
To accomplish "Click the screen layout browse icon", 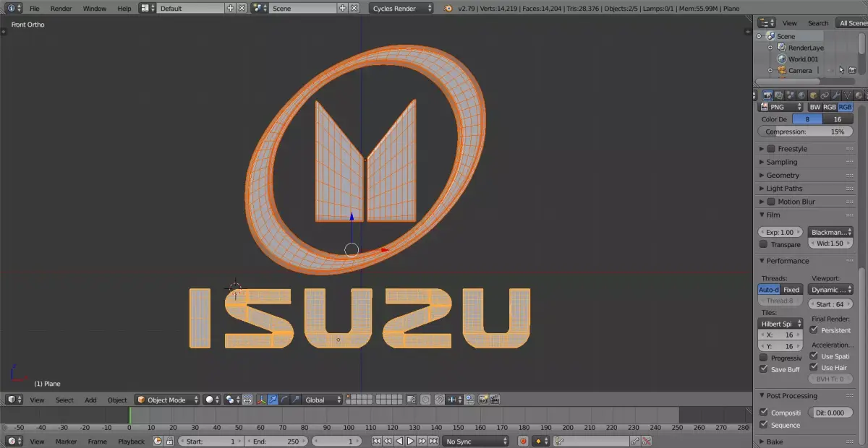I will tap(147, 8).
